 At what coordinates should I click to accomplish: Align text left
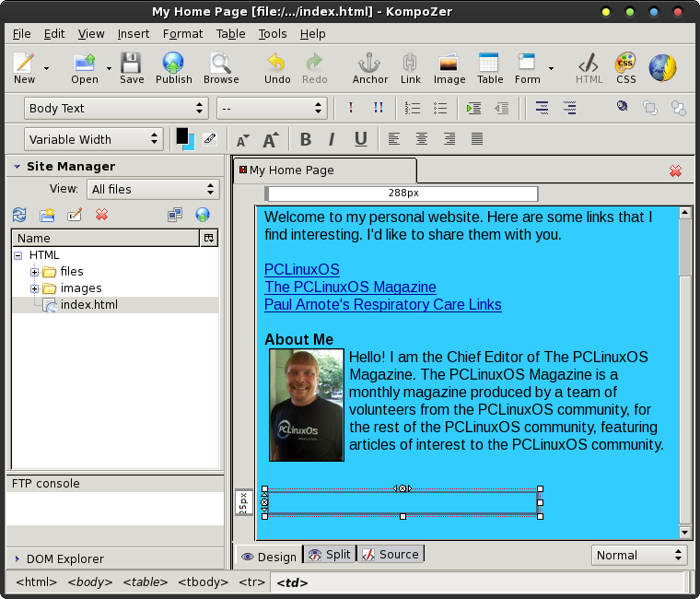click(x=394, y=139)
